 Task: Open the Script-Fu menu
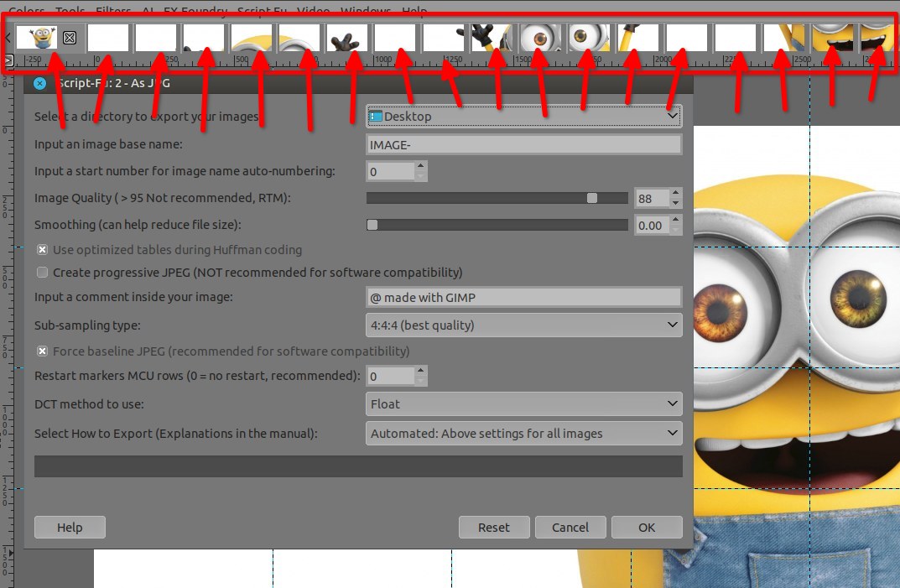[x=262, y=10]
